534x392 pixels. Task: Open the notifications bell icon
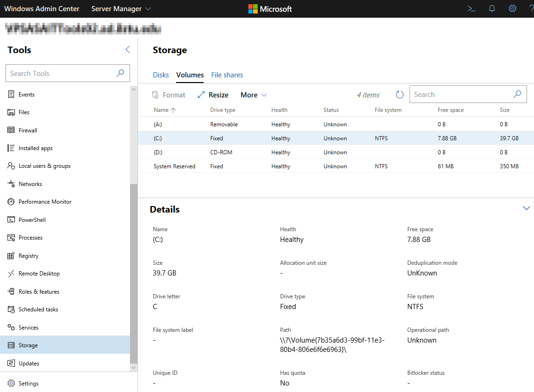coord(492,9)
